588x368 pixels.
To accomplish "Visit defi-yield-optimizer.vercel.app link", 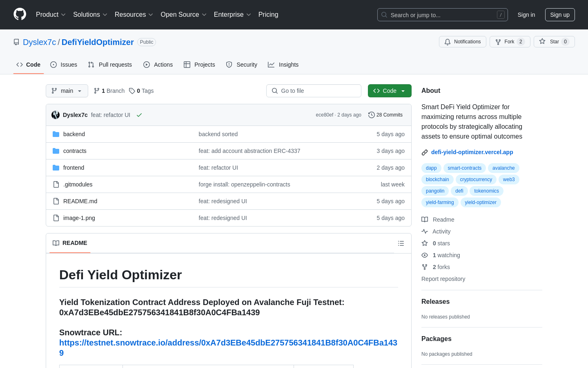I will 472,152.
